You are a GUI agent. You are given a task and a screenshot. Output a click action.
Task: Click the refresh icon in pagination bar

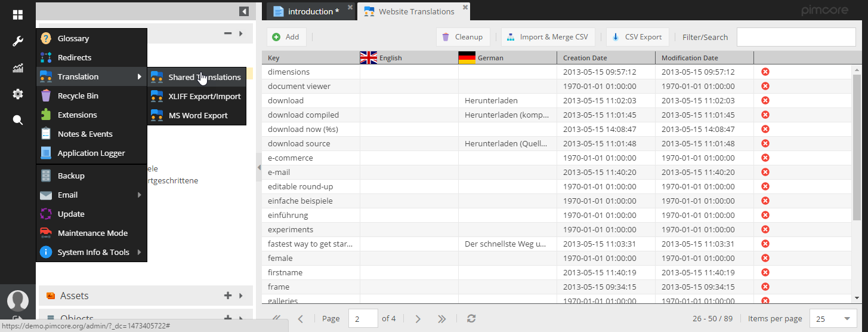pyautogui.click(x=471, y=319)
